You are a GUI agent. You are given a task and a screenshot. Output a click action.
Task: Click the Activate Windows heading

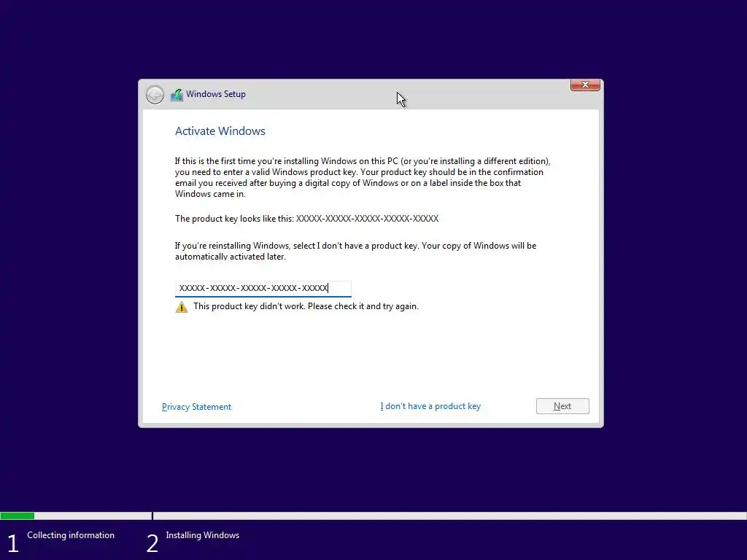[220, 131]
